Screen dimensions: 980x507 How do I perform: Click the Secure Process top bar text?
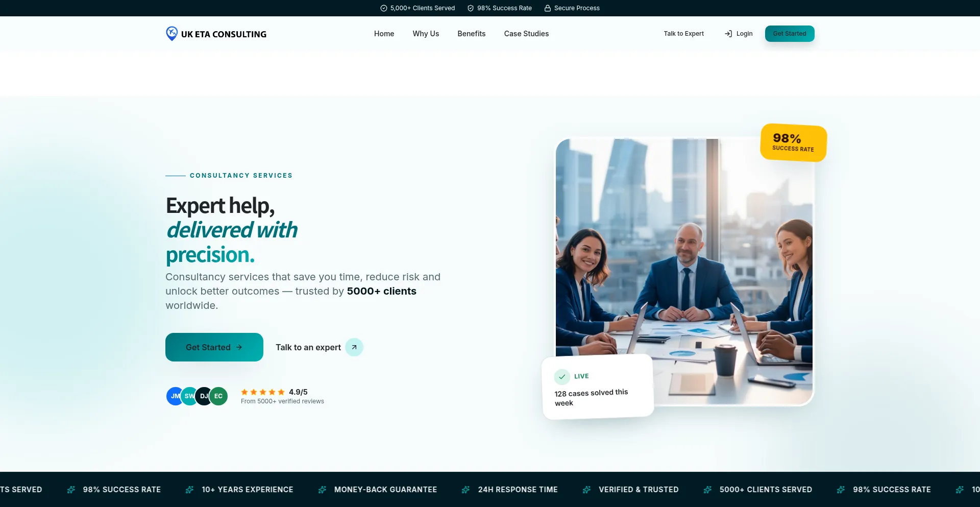[577, 8]
